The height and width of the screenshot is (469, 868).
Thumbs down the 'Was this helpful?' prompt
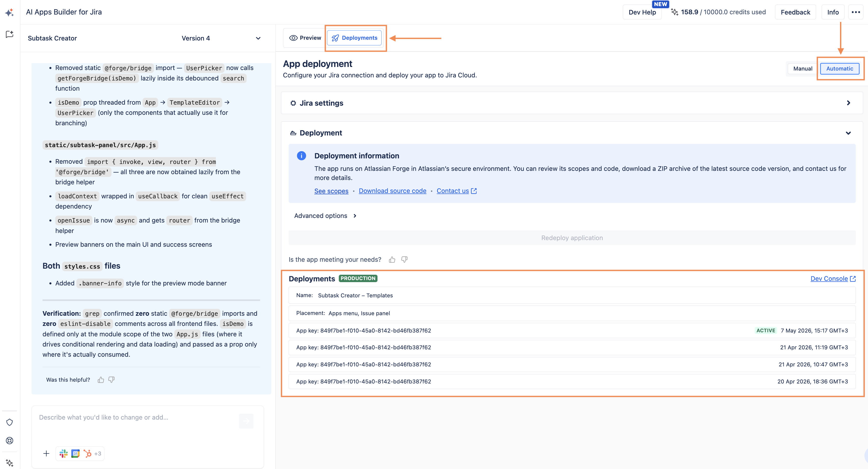111,380
